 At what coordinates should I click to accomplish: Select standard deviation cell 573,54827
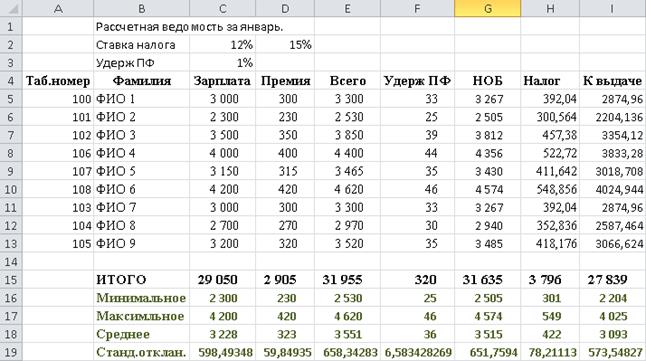click(613, 352)
